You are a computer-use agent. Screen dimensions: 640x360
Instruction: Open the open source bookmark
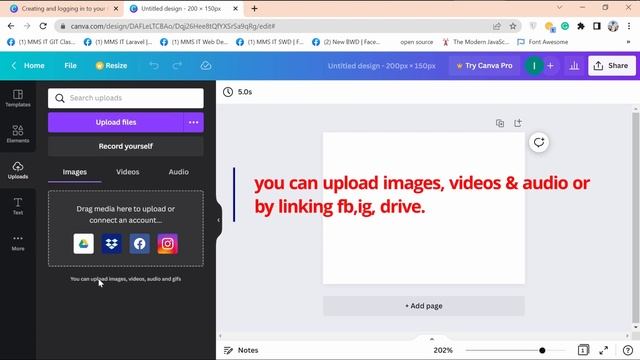click(x=416, y=42)
